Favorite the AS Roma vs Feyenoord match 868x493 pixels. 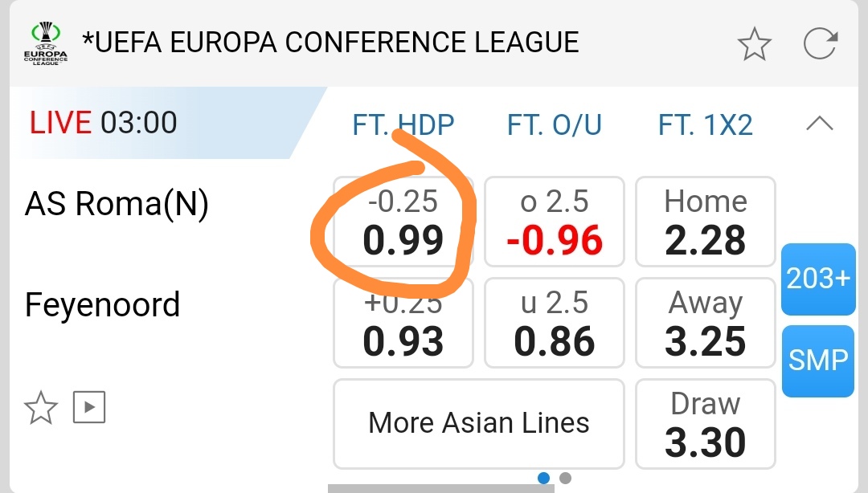point(41,408)
